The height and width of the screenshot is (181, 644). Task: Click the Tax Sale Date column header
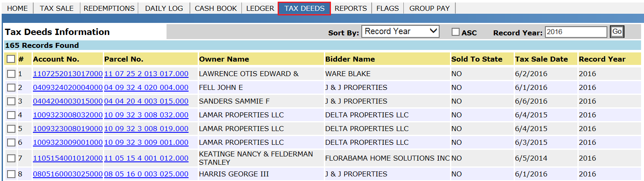[x=541, y=59]
